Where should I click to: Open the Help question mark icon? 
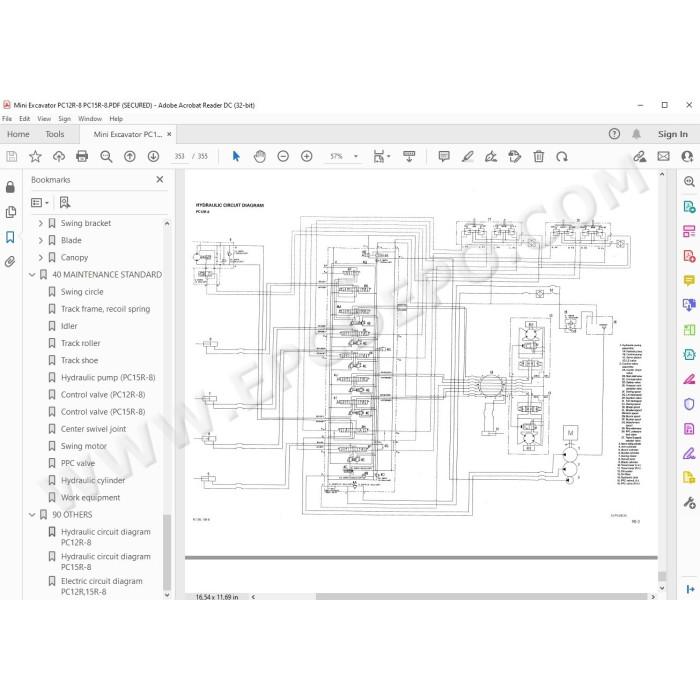click(x=614, y=134)
